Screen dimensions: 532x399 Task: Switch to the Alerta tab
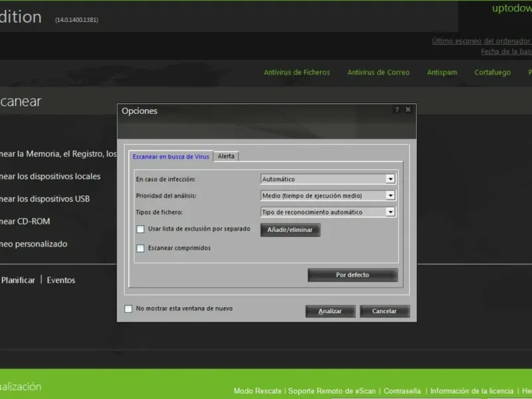226,156
